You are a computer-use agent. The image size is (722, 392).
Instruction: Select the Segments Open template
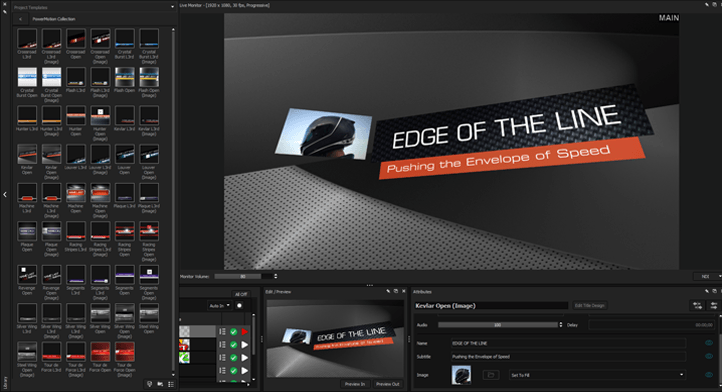124,280
